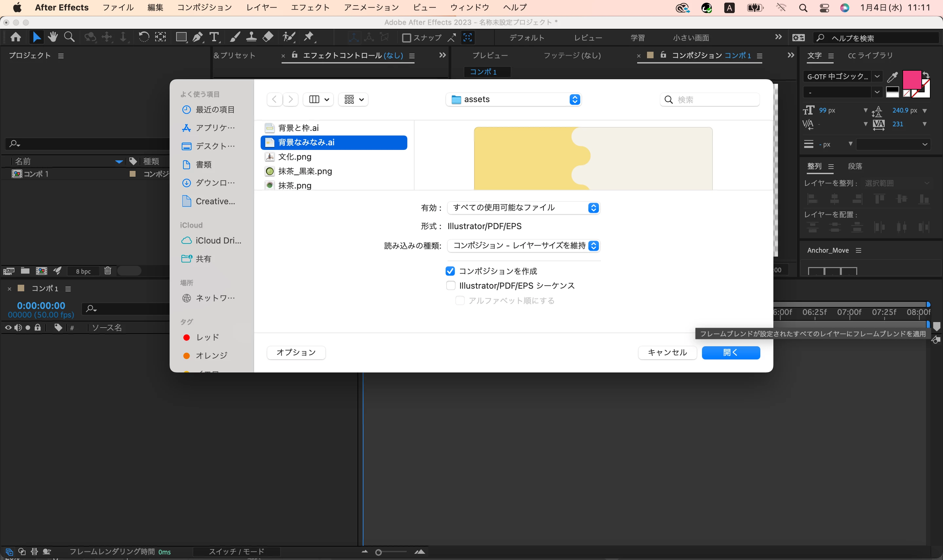The width and height of the screenshot is (943, 560).
Task: Switch to the 段落 tab
Action: (855, 166)
